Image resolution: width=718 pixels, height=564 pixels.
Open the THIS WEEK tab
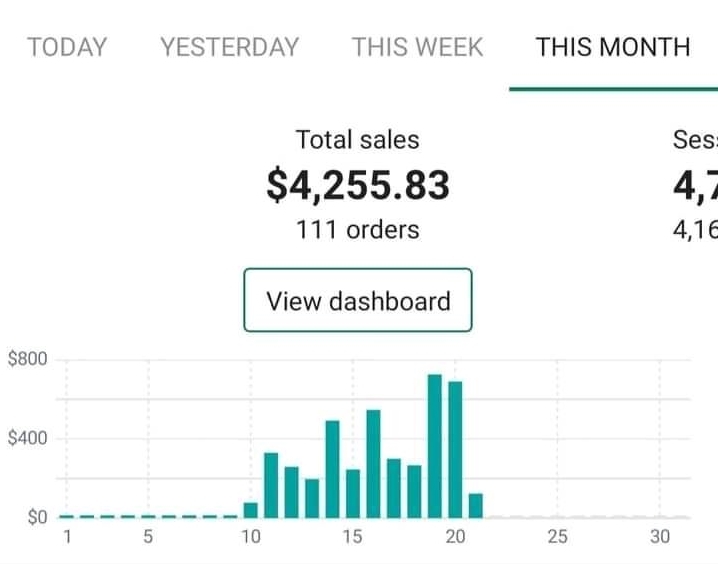coord(417,47)
